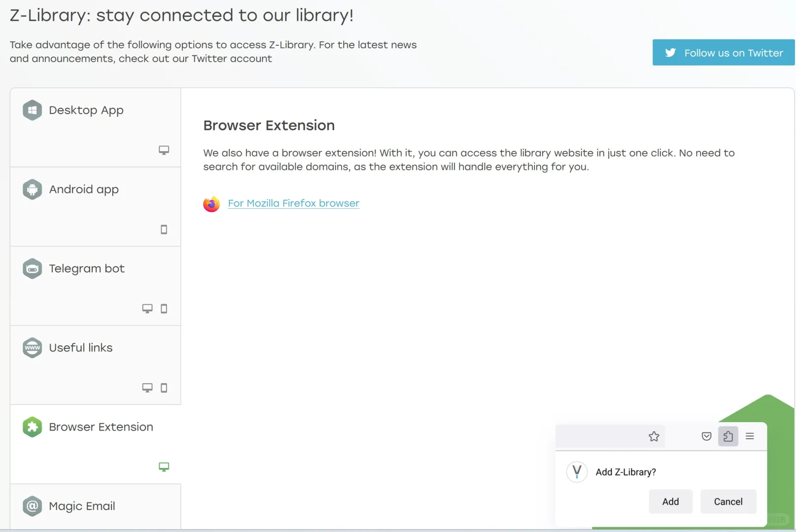Screen dimensions: 796x532
Task: Click the Firefox logo icon
Action: (211, 203)
